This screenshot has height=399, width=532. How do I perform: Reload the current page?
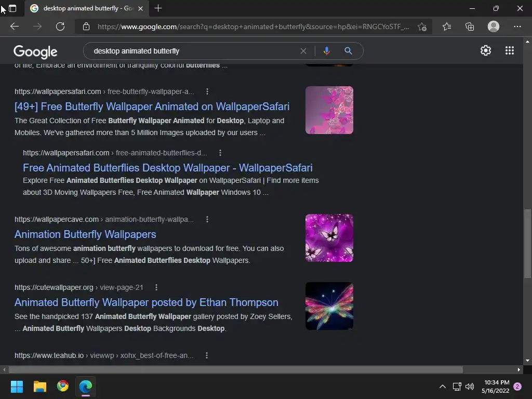click(60, 26)
